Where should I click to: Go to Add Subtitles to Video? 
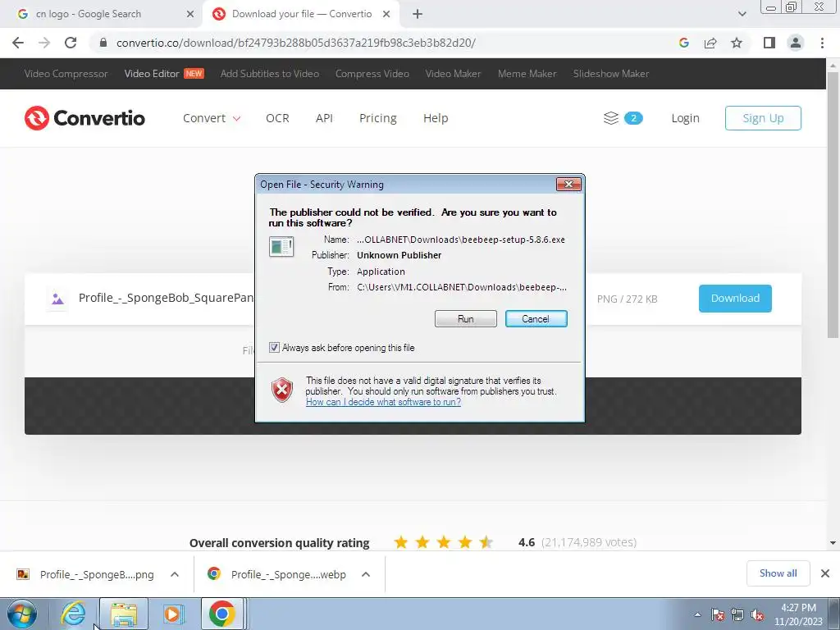269,74
